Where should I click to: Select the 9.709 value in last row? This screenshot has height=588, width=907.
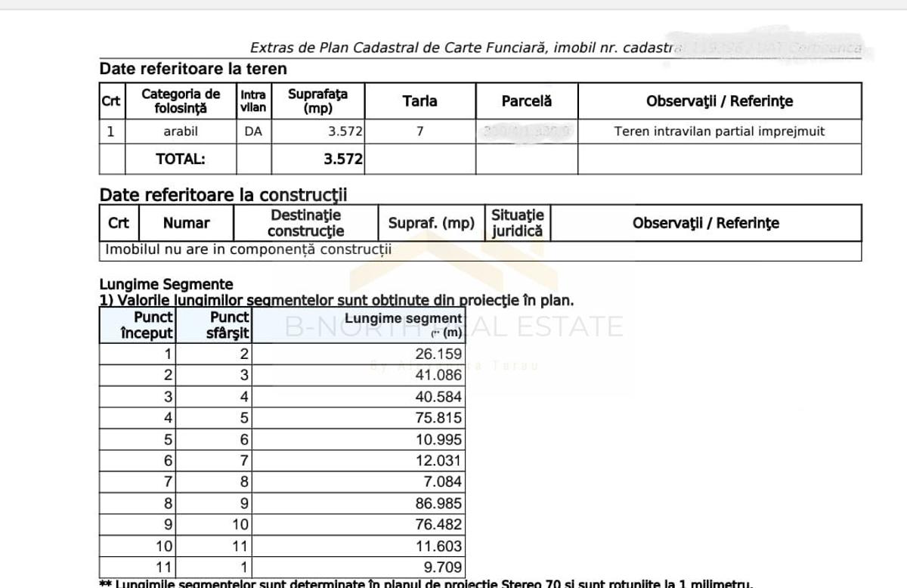pos(444,567)
